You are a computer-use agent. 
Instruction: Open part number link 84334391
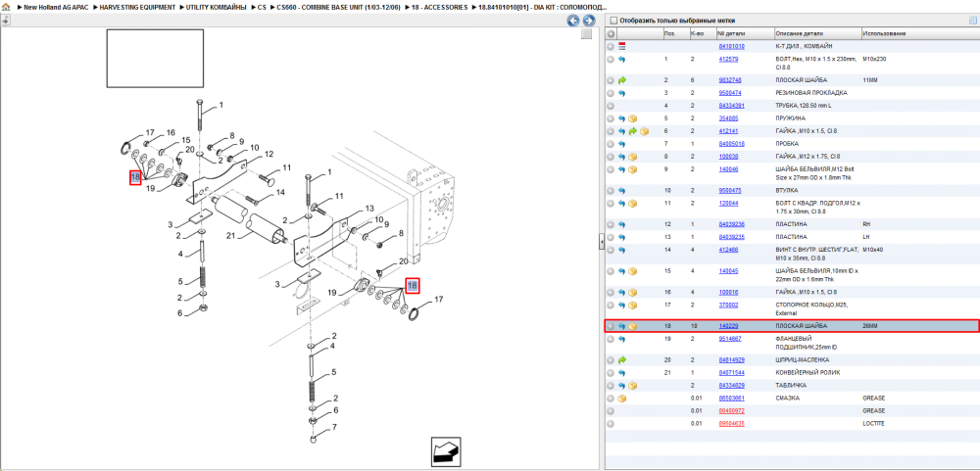coord(731,106)
